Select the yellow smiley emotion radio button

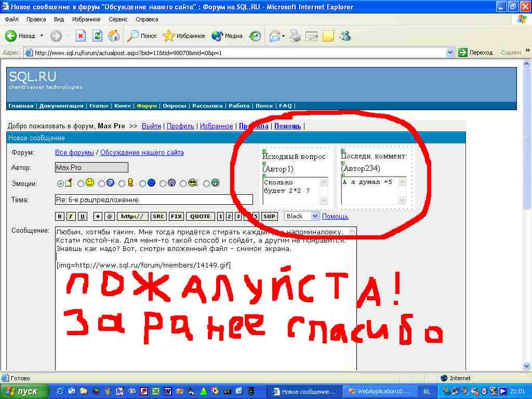(81, 183)
